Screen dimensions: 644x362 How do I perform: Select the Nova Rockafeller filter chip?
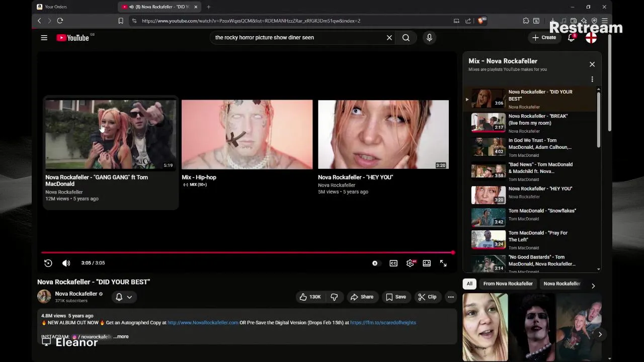point(562,284)
